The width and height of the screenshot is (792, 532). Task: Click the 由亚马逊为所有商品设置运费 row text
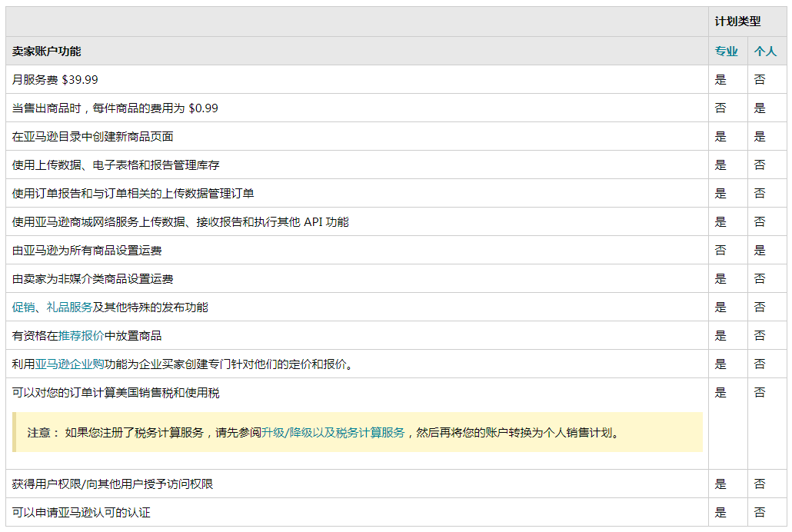point(87,250)
